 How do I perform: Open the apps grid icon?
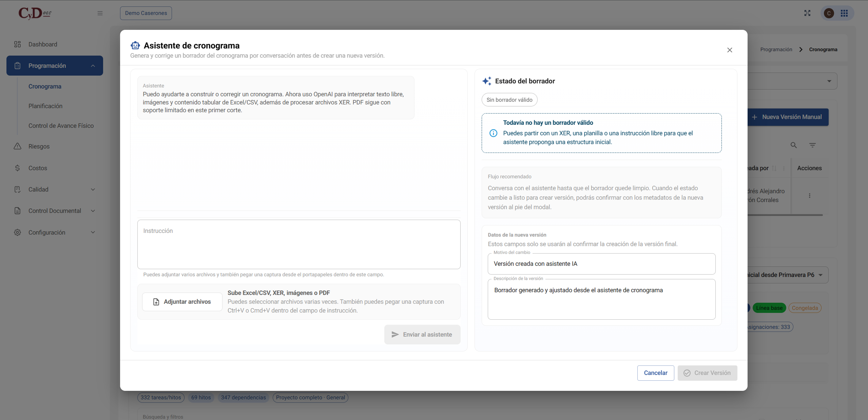coord(844,13)
